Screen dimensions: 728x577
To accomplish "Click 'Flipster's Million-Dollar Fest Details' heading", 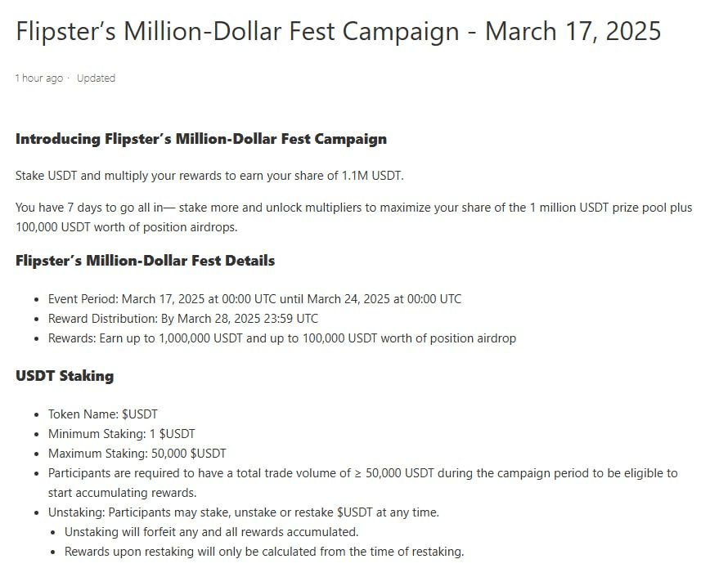I will (x=146, y=260).
